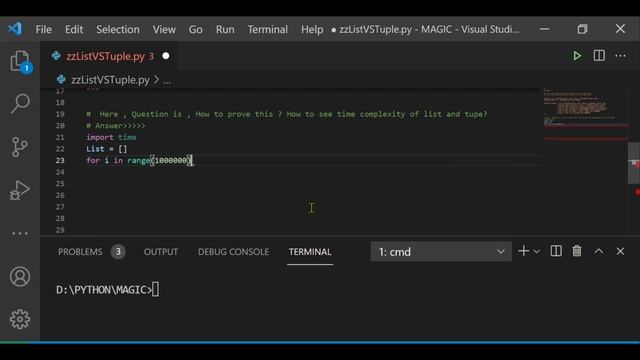This screenshot has height=360, width=640.
Task: Expand breadcrumb ellipsis after zzListVSTuple.py
Action: pyautogui.click(x=167, y=81)
